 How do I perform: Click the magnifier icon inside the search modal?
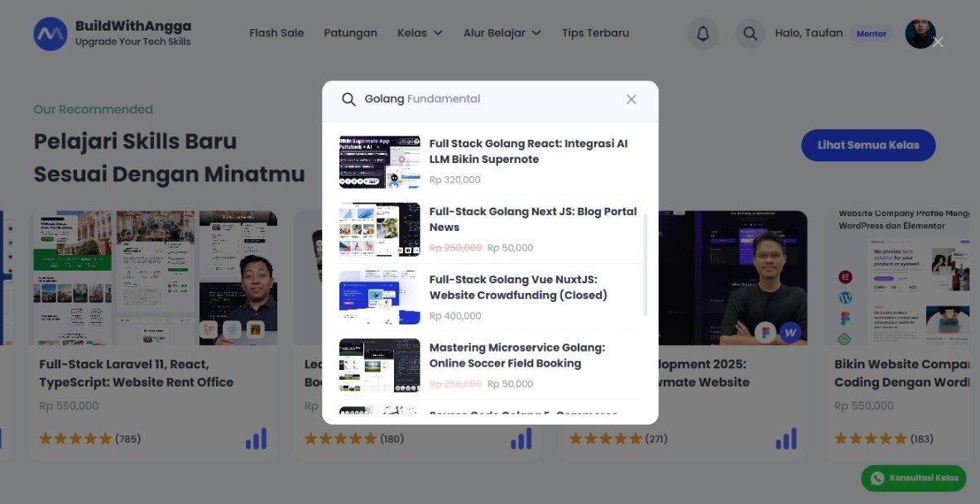coord(348,98)
